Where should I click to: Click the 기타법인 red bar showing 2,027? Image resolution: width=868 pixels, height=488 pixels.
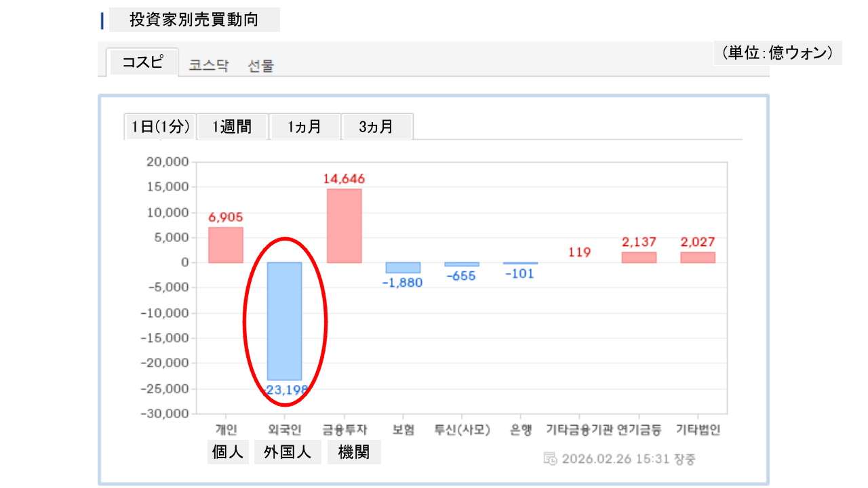click(698, 258)
